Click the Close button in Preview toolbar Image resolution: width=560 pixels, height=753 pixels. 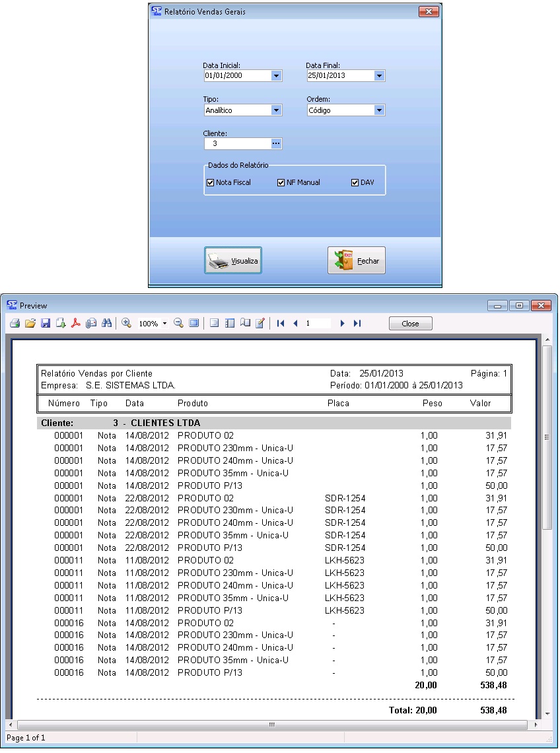(x=410, y=324)
